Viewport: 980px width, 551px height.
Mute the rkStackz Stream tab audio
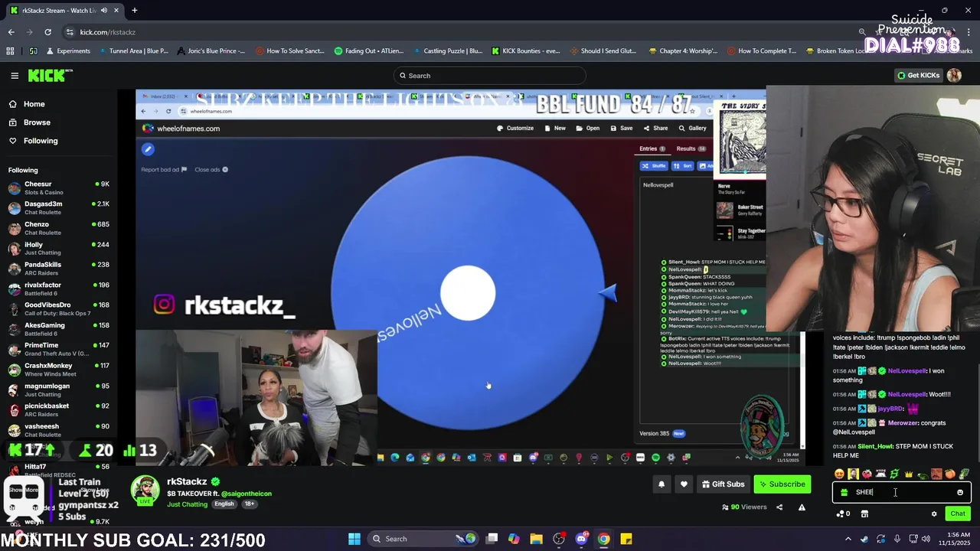tap(103, 10)
